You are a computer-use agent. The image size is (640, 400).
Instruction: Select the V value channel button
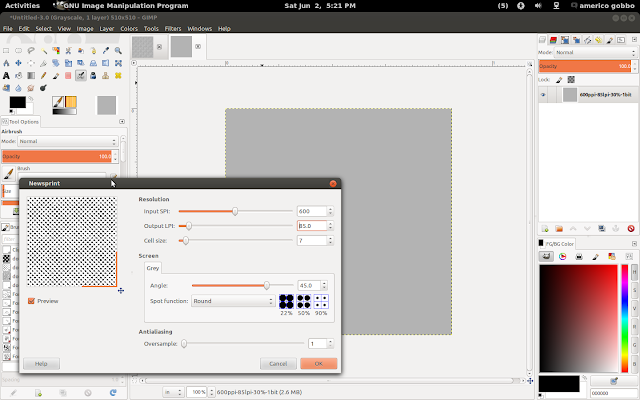[634, 309]
